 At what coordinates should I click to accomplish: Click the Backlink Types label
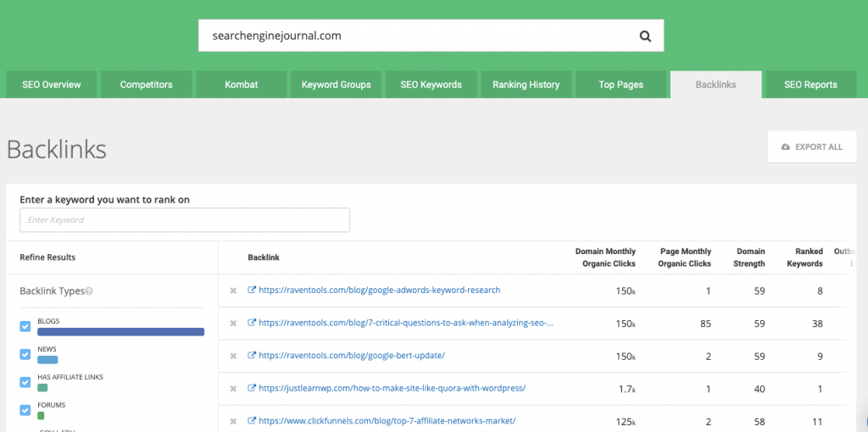pyautogui.click(x=52, y=291)
